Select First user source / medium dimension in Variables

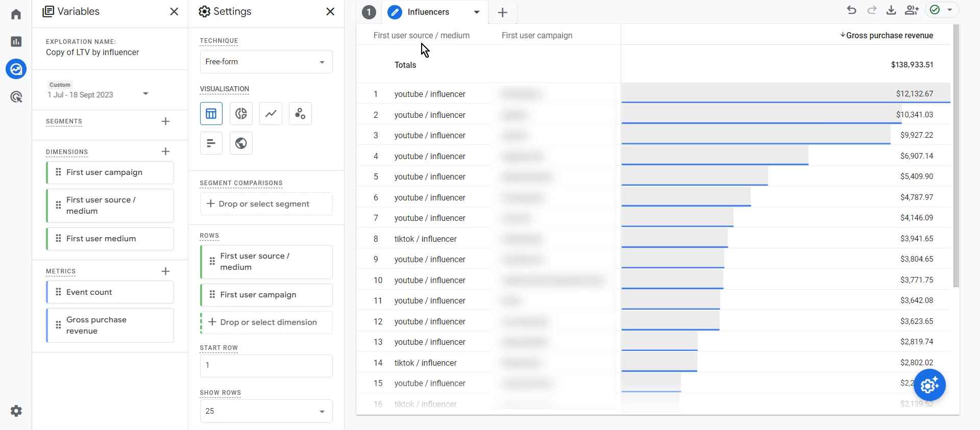coord(110,206)
